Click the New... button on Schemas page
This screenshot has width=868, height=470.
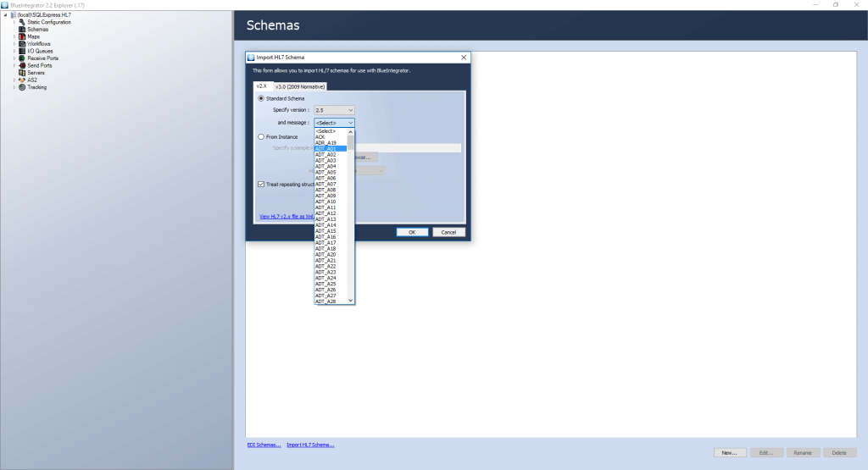pos(730,452)
